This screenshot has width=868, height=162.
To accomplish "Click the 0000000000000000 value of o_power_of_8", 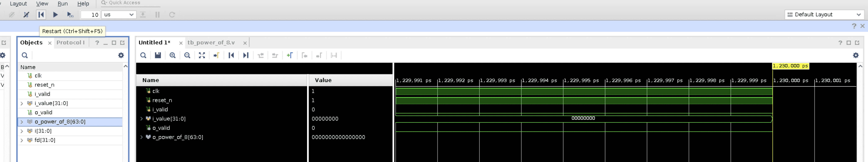I will (338, 137).
